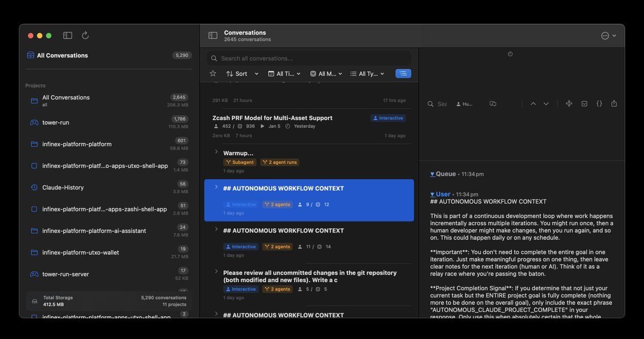Click the 17 hrs ago timestamp
Image resolution: width=644 pixels, height=339 pixels.
pyautogui.click(x=394, y=100)
